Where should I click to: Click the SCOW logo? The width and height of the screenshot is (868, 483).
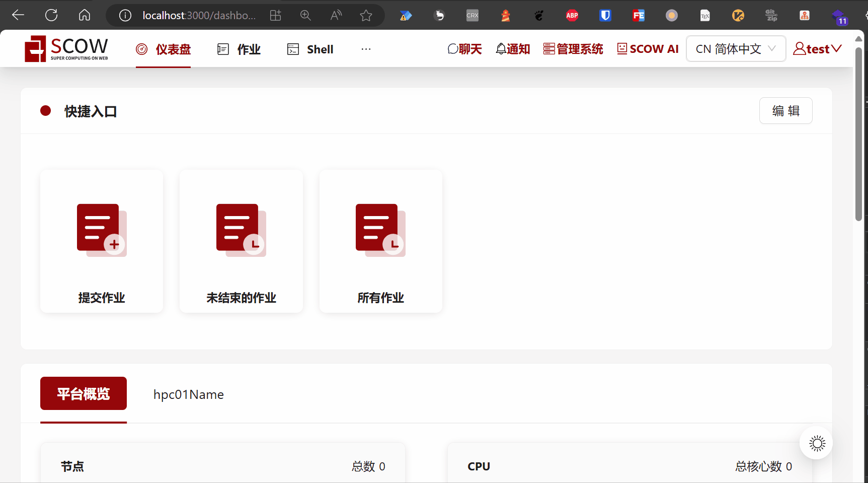tap(66, 49)
